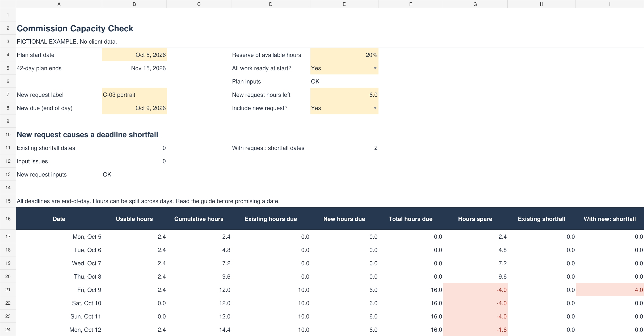Select column G header
Image resolution: width=644 pixels, height=336 pixels.
coord(475,4)
